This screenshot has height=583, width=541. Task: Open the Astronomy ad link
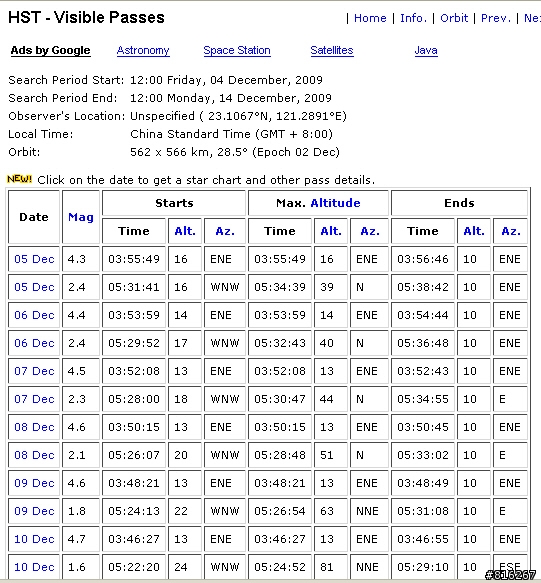tap(143, 50)
